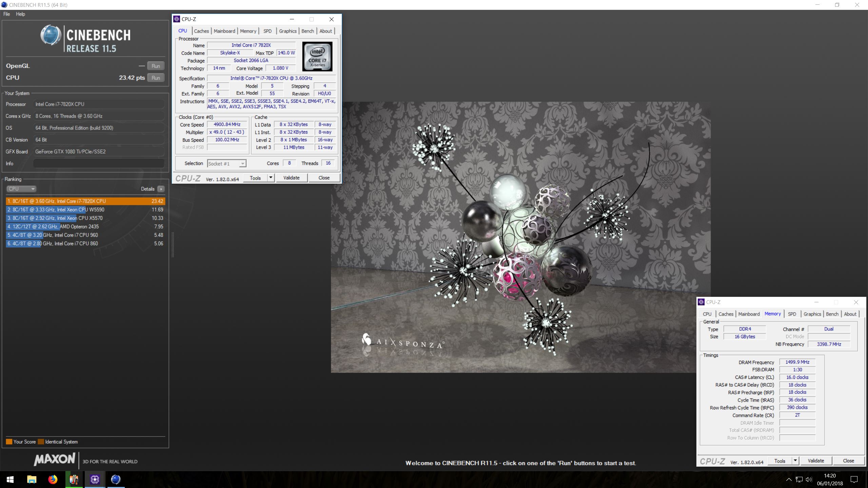Open the Windows Start menu

click(x=10, y=480)
